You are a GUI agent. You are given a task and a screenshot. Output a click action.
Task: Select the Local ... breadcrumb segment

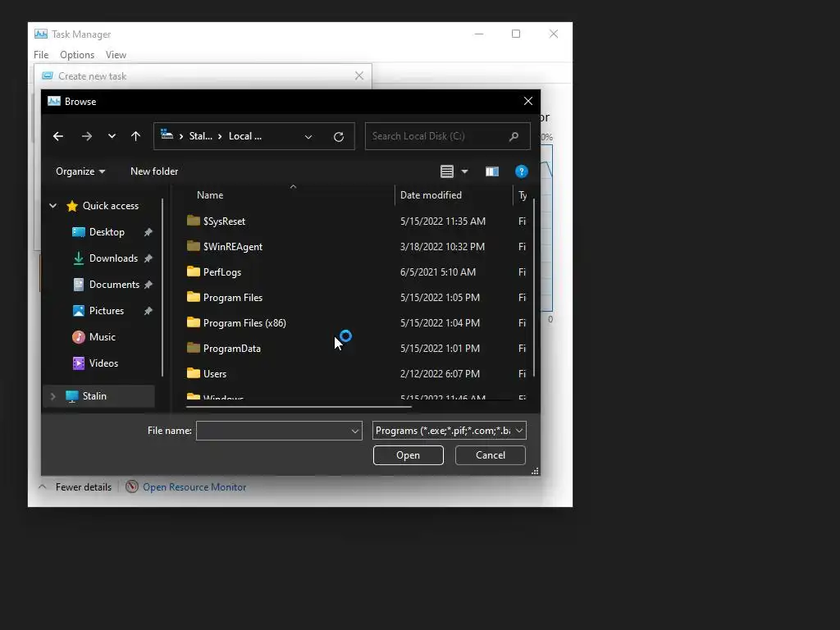tap(244, 136)
